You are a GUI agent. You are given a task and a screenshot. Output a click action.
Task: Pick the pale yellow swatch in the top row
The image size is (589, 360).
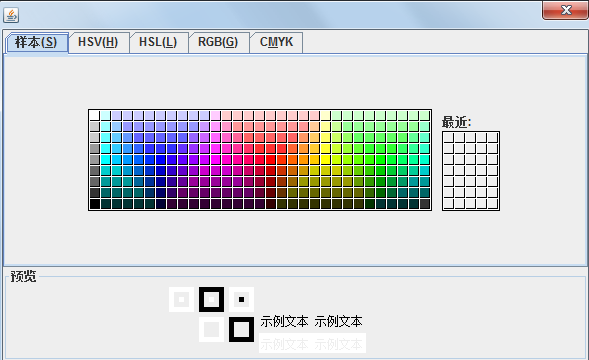[x=325, y=116]
